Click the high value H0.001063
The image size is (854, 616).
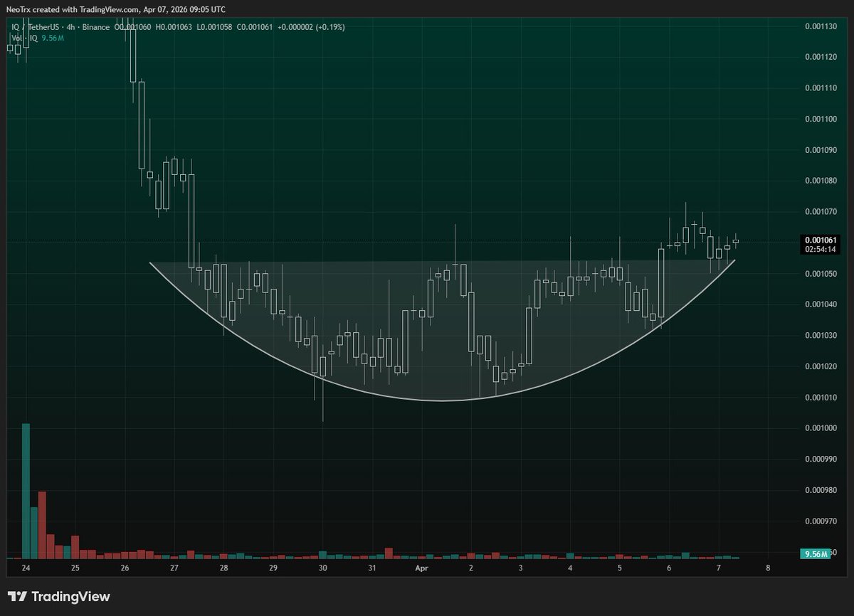(x=172, y=26)
